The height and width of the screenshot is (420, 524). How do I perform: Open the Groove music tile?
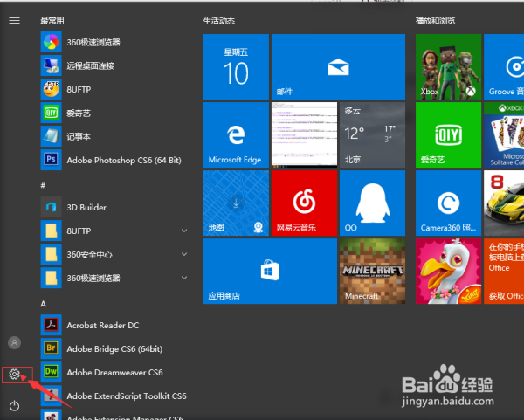click(504, 67)
